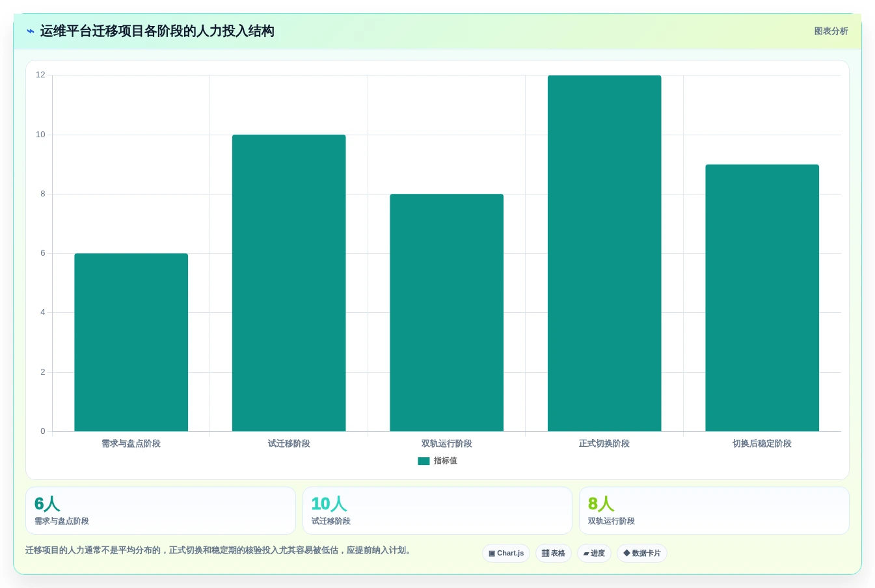Screen dimensions: 875x588
Task: Click the lightning icon beside the title
Action: 31,31
